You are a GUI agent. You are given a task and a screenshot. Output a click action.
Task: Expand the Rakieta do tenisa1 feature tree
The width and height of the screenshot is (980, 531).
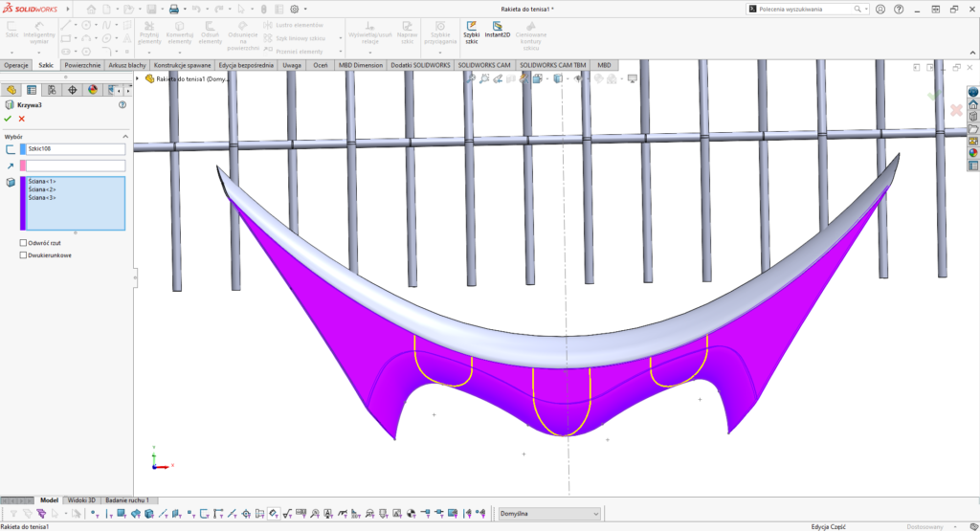pos(138,78)
